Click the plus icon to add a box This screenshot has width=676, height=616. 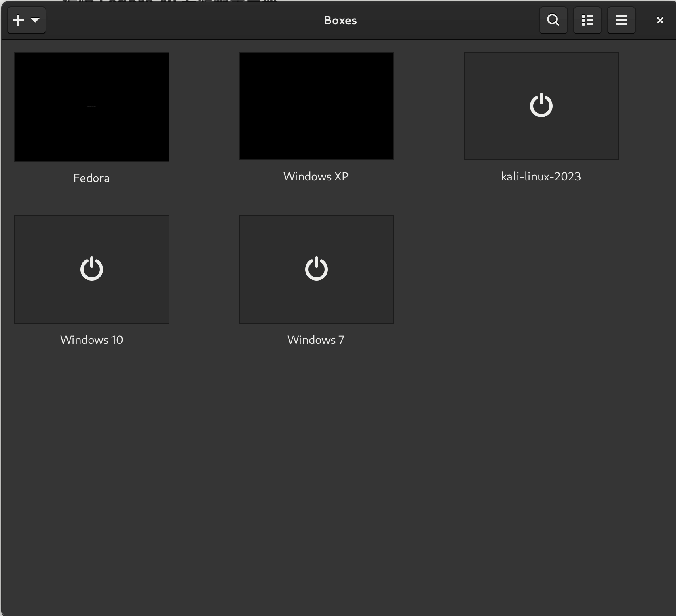tap(18, 20)
